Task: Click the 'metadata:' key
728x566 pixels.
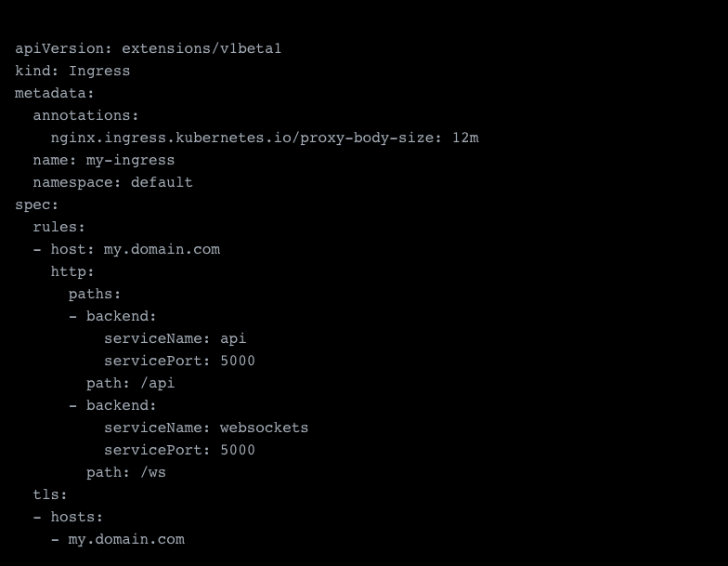Action: [55, 93]
